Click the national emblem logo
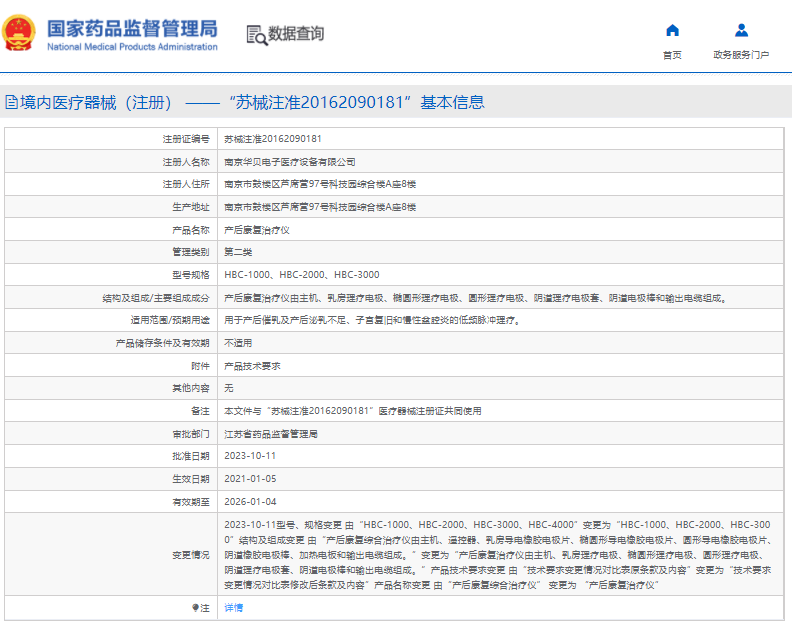 pos(19,33)
